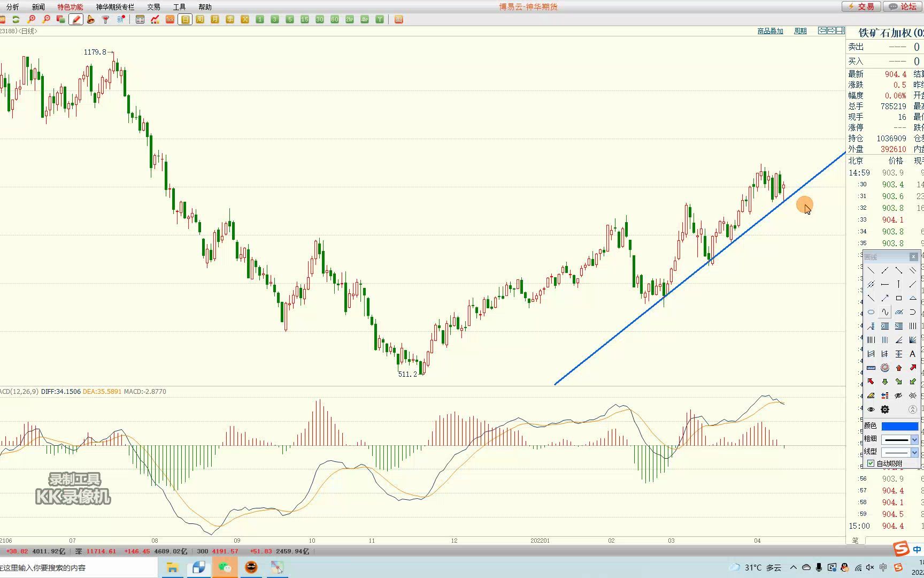This screenshot has height=578, width=924.
Task: Open drawing panel gear settings
Action: 885,409
